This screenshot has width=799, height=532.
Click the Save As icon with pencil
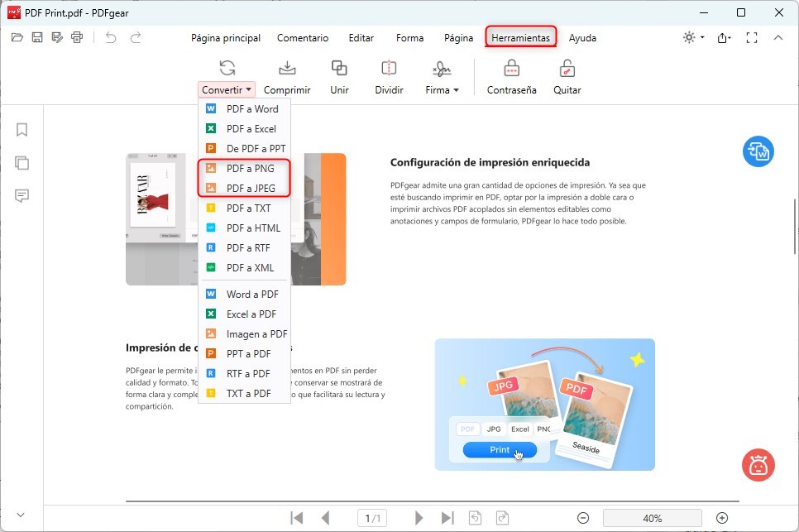point(57,37)
